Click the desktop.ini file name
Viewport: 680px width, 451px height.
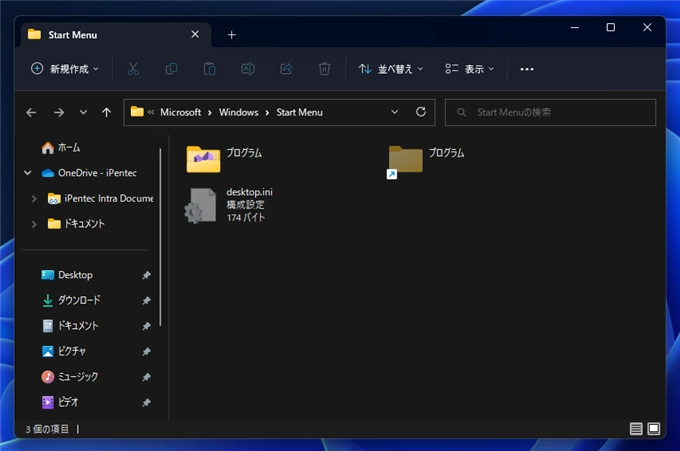249,192
